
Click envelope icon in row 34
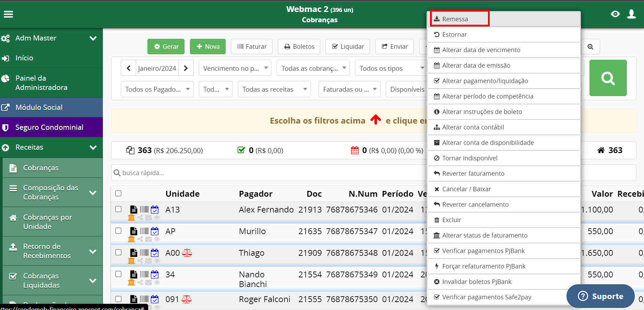148,283
